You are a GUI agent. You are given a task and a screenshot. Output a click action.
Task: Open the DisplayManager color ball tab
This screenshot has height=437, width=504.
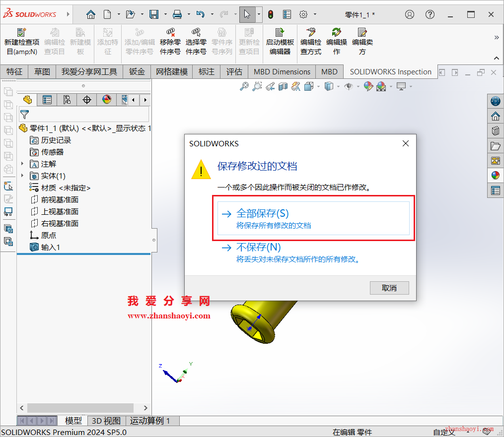tap(107, 100)
